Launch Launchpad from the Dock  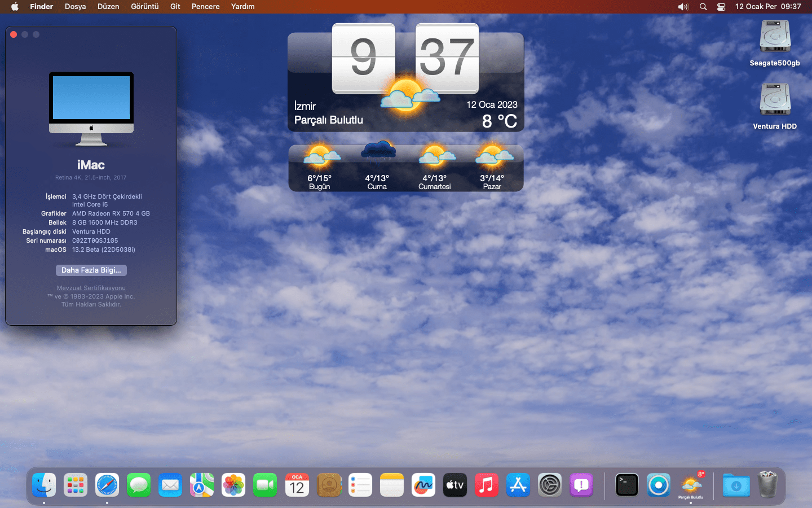coord(76,485)
